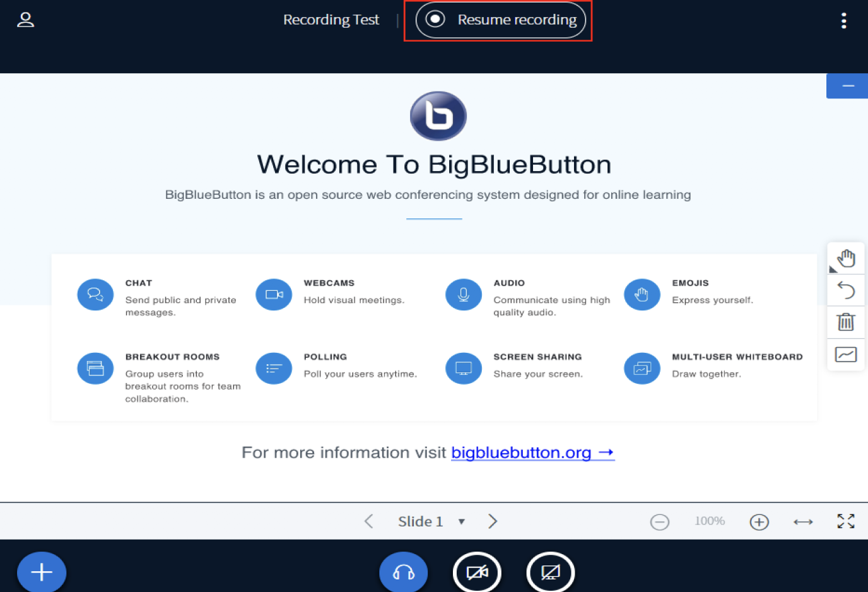
Task: Click the Recording Test meeting title
Action: tap(331, 20)
